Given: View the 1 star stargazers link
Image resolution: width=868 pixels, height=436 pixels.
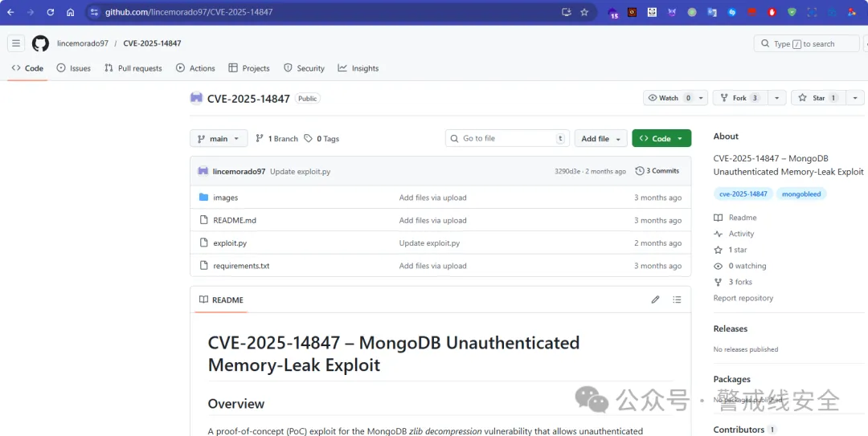Looking at the screenshot, I should [x=730, y=250].
